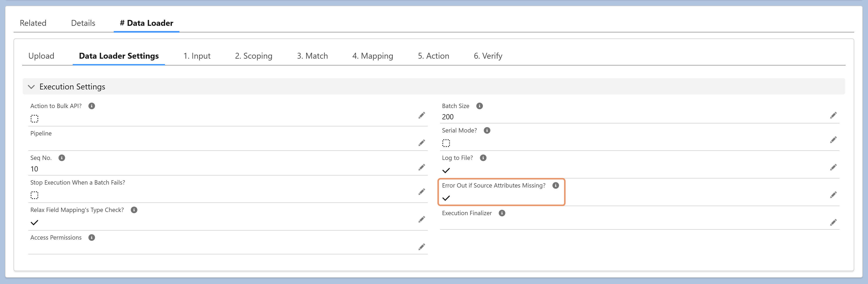Edit the Log to File setting
This screenshot has height=284, width=868.
pos(833,167)
